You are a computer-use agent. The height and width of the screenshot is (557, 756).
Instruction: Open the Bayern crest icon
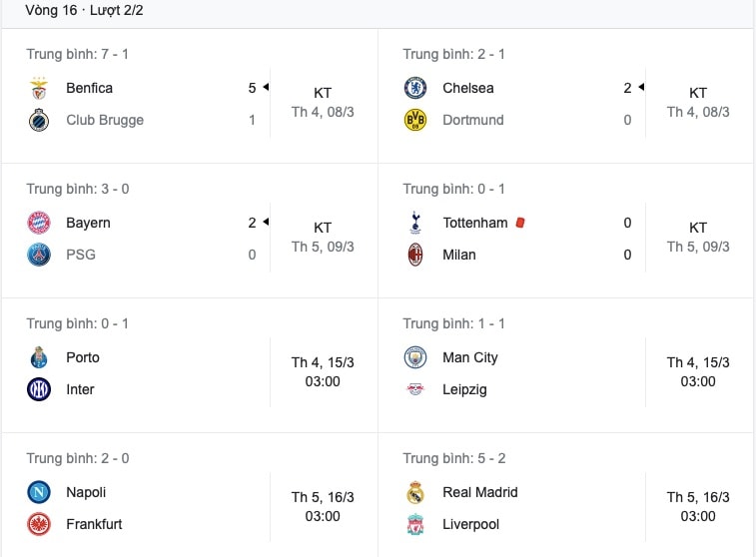click(x=39, y=223)
